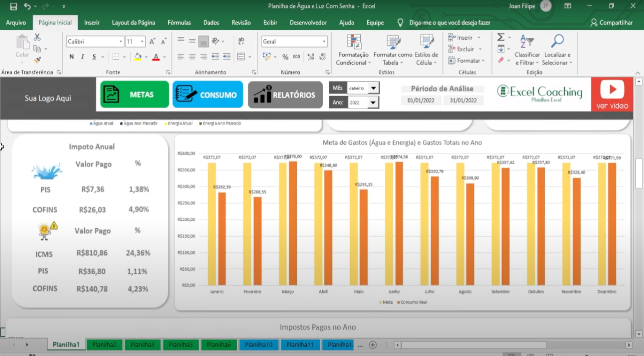
Task: Click the Compartilhar button
Action: (x=611, y=23)
